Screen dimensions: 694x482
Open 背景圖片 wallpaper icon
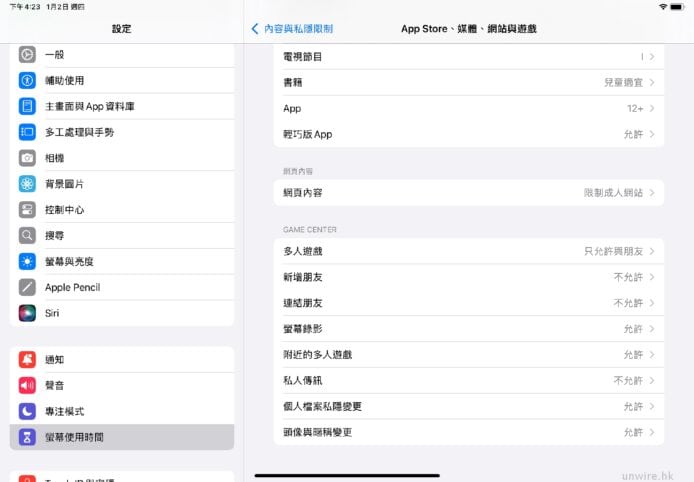pyautogui.click(x=27, y=184)
